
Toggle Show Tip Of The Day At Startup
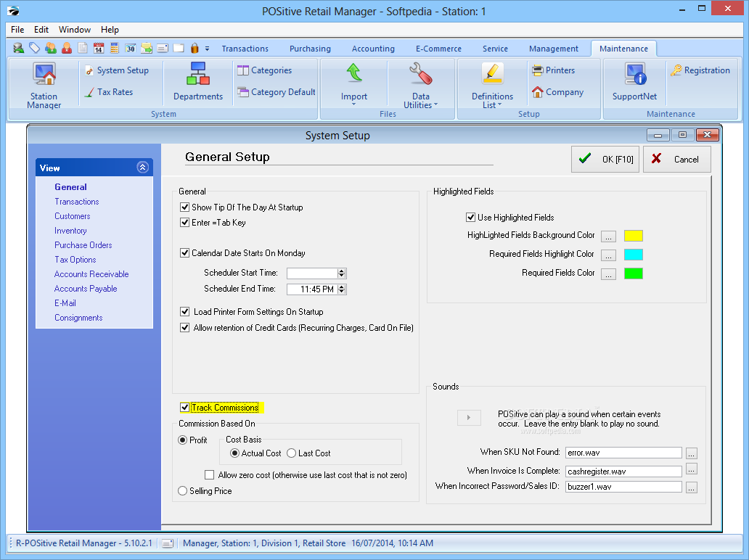click(x=184, y=207)
